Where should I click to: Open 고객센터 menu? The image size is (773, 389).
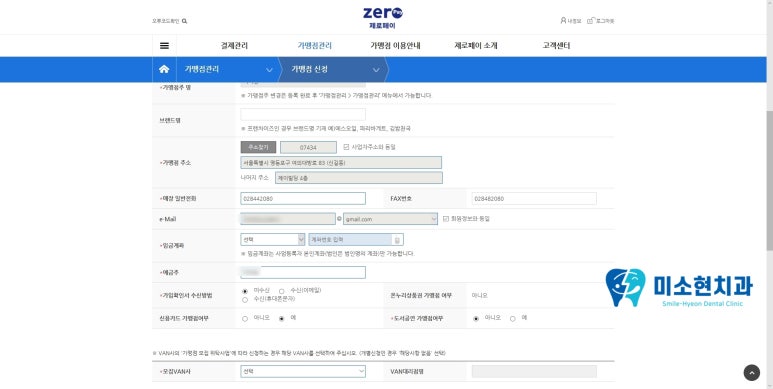coord(556,45)
